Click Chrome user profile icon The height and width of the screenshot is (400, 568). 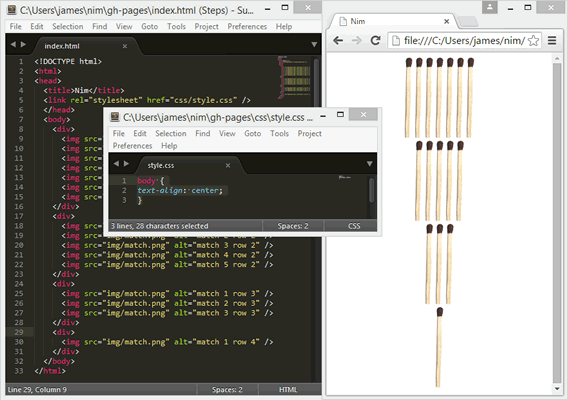(489, 7)
